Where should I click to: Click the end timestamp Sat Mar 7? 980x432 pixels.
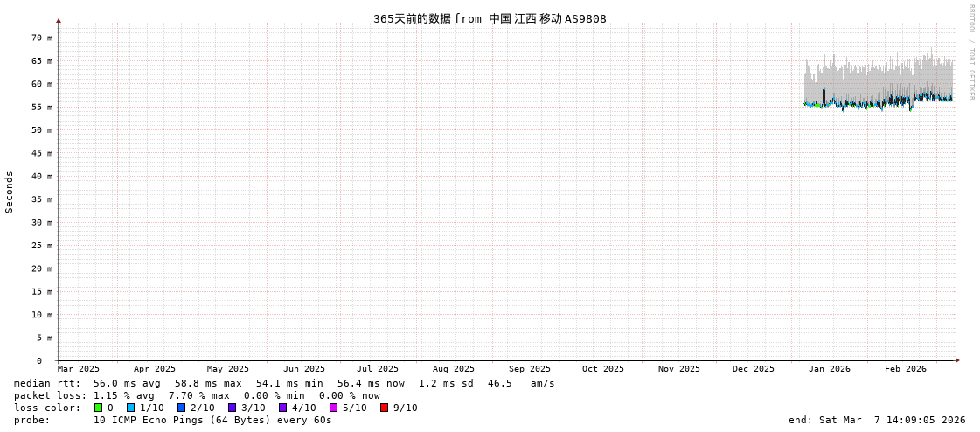tap(876, 420)
